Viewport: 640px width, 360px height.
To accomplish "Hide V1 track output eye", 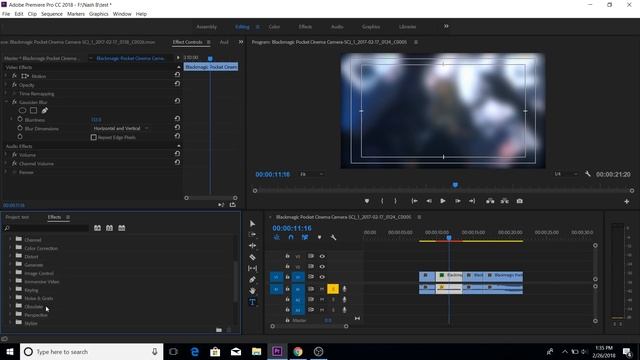I will [322, 277].
